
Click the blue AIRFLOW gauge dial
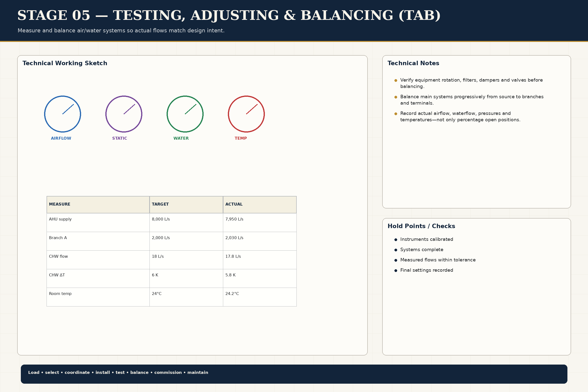click(x=62, y=114)
